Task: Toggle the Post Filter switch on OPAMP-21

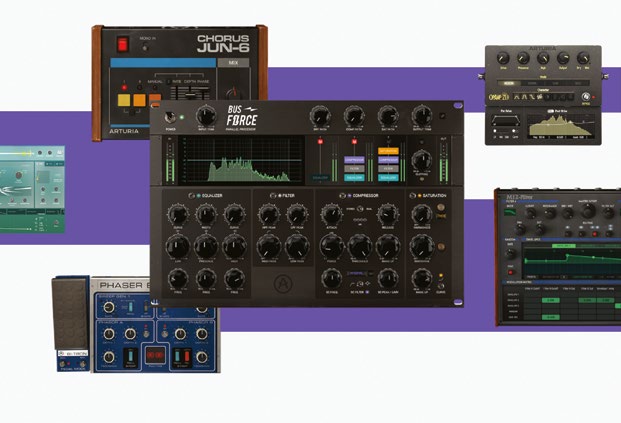Action: coord(551,111)
